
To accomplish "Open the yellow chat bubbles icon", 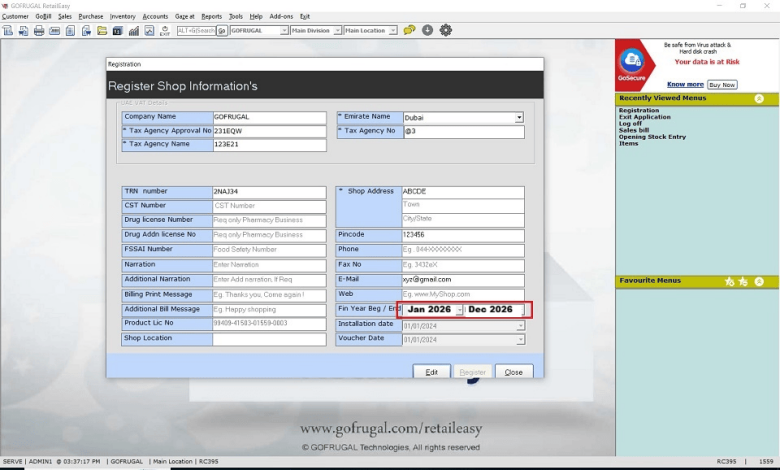I will click(409, 30).
